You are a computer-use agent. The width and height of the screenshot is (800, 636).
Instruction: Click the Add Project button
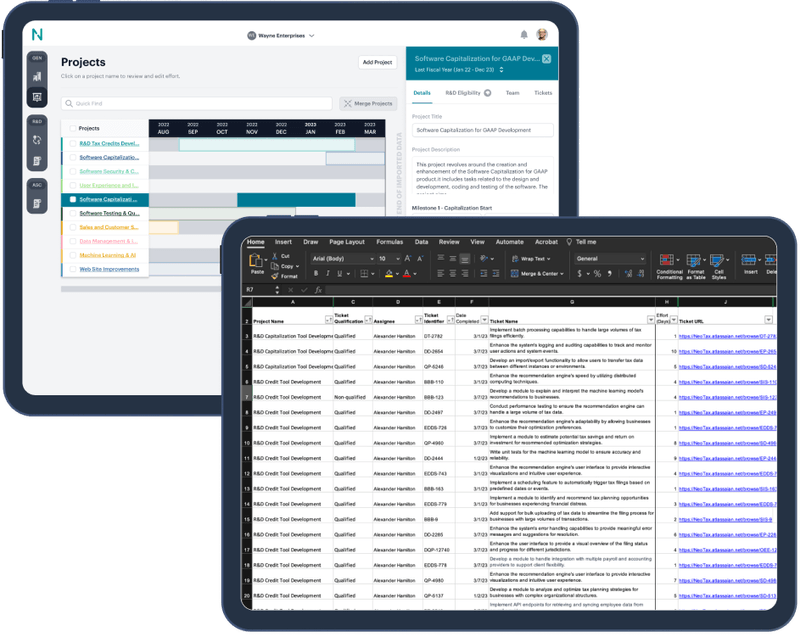[377, 62]
